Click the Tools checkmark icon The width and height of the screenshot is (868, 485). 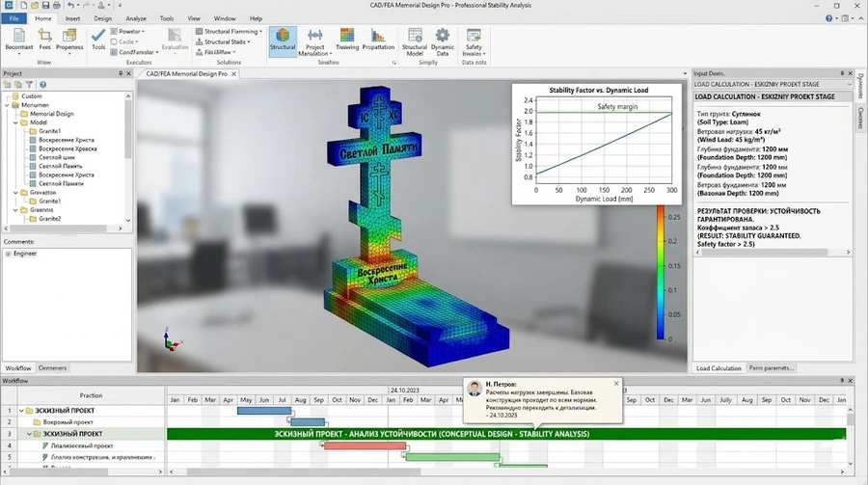(98, 36)
